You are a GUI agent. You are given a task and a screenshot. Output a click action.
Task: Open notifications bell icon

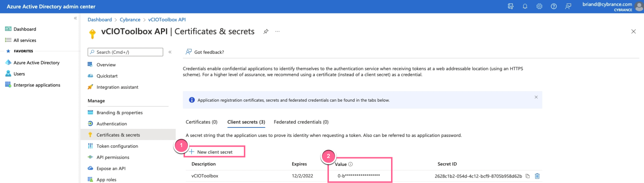pos(525,7)
